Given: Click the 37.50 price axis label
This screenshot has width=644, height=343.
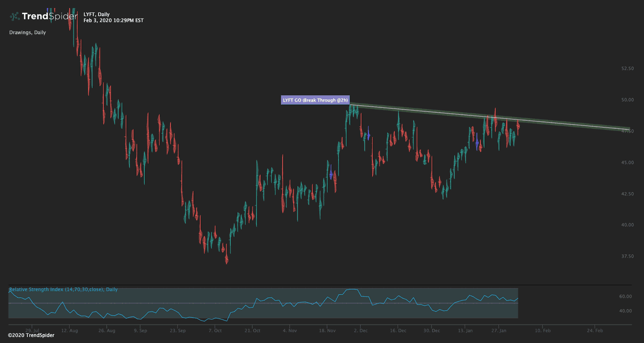Looking at the screenshot, I should point(626,256).
